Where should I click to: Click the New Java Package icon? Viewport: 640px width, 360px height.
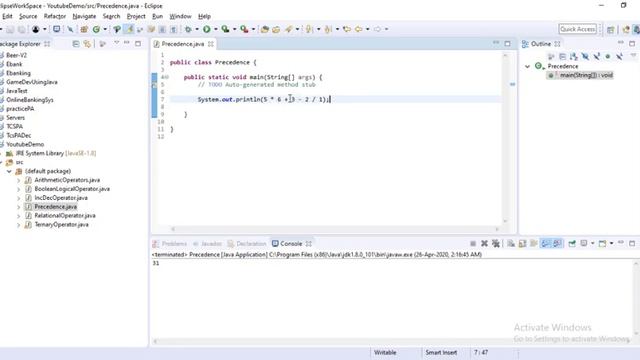pyautogui.click(x=84, y=29)
